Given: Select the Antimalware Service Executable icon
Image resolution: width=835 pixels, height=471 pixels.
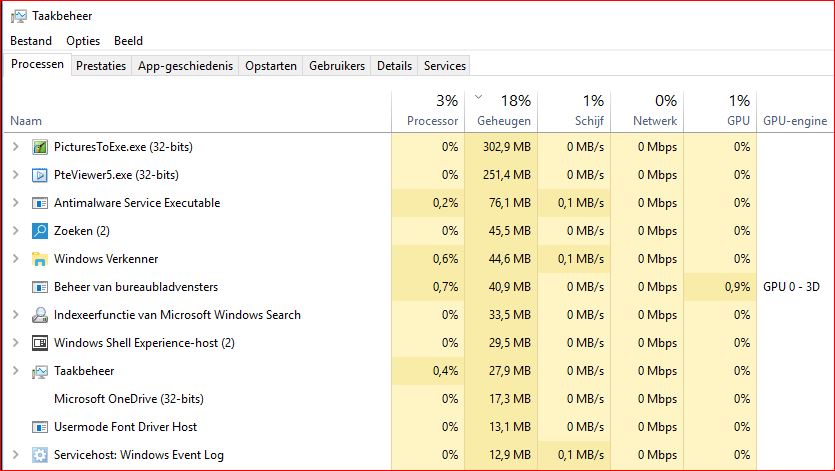Looking at the screenshot, I should click(x=40, y=203).
